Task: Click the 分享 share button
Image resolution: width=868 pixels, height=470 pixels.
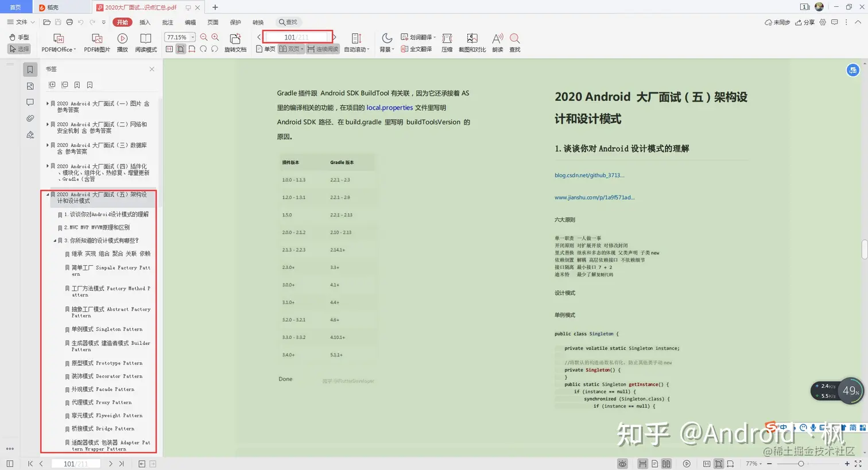Action: click(805, 22)
